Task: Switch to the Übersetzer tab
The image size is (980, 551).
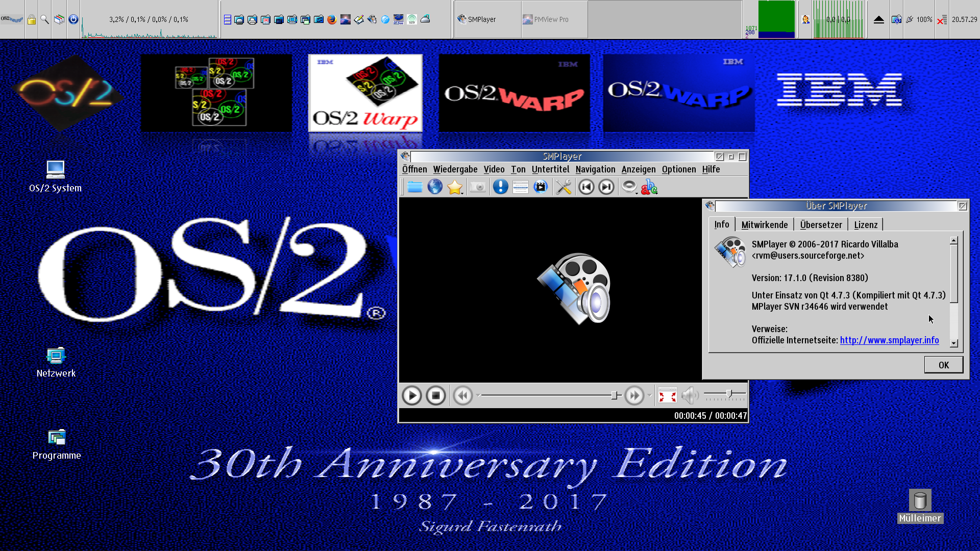Action: coord(821,225)
